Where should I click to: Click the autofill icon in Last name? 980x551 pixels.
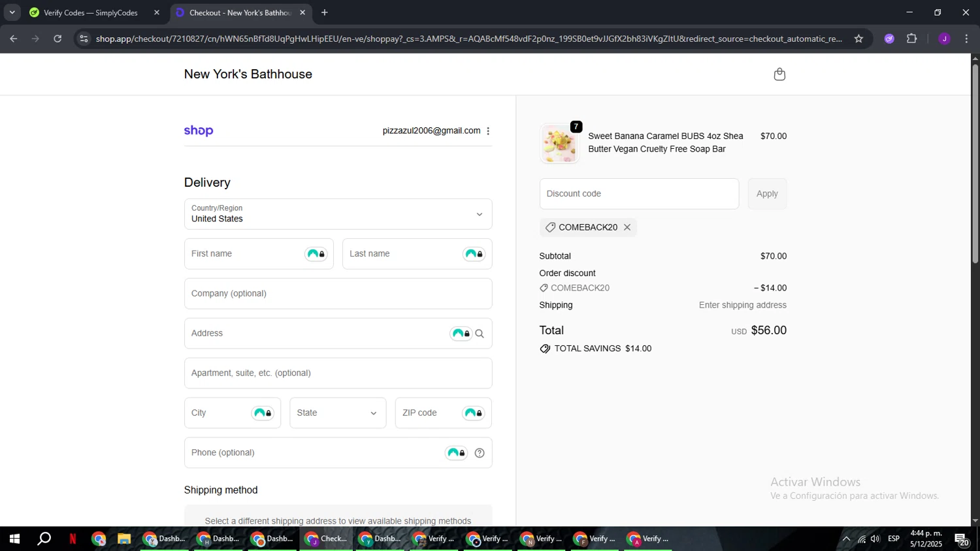(474, 254)
